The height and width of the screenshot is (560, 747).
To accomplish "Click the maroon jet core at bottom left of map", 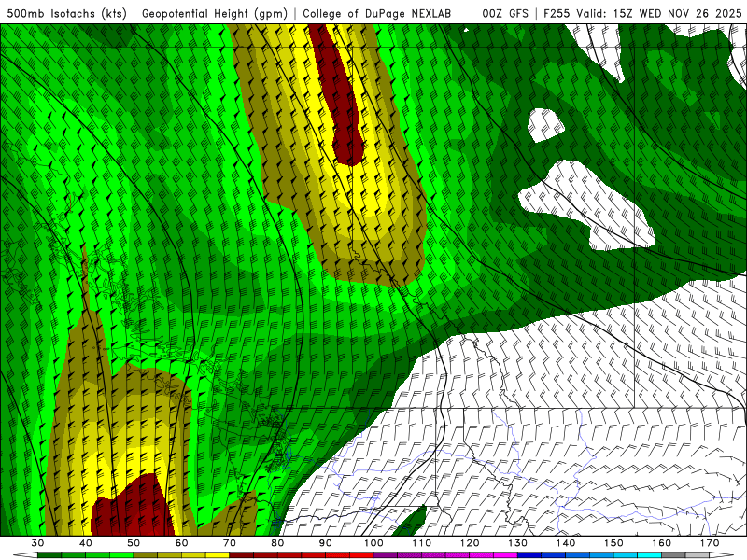I will tap(135, 510).
